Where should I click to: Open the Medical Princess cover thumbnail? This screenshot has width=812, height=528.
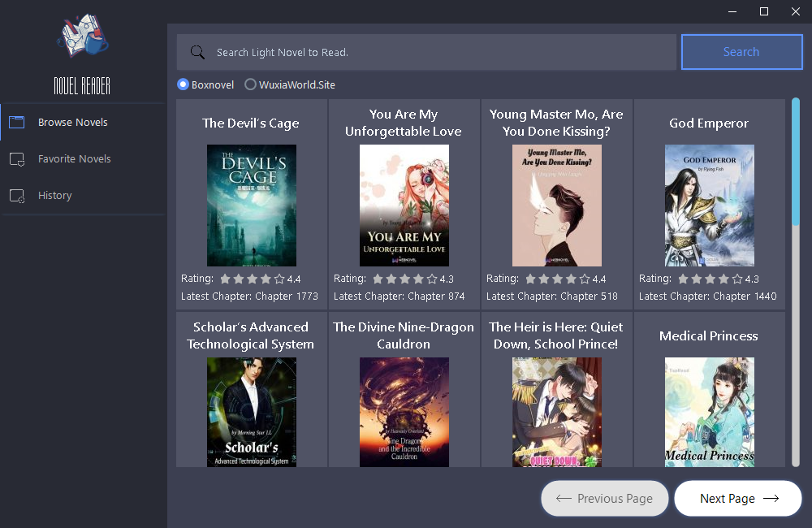[710, 412]
